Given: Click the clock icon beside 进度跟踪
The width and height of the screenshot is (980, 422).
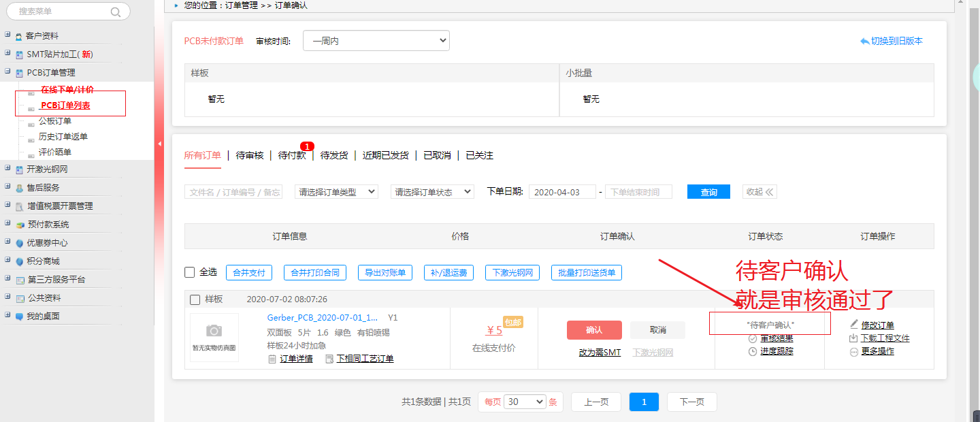Looking at the screenshot, I should pyautogui.click(x=753, y=351).
